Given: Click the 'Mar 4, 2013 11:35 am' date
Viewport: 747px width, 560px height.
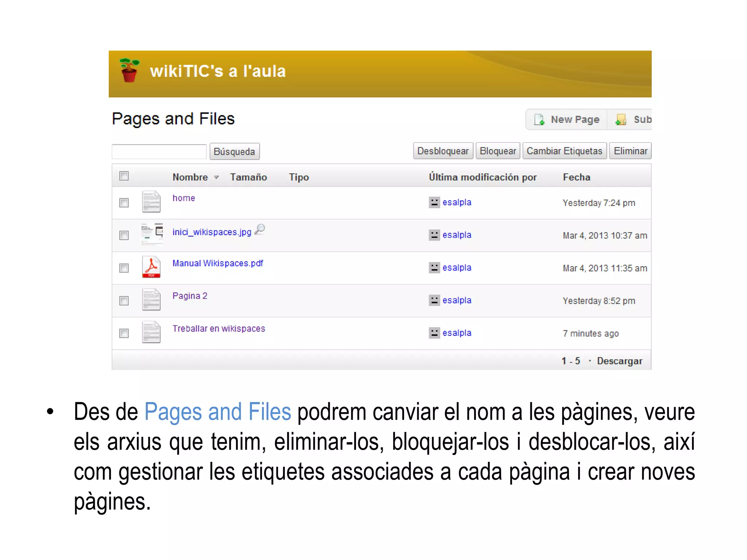Looking at the screenshot, I should coord(605,268).
